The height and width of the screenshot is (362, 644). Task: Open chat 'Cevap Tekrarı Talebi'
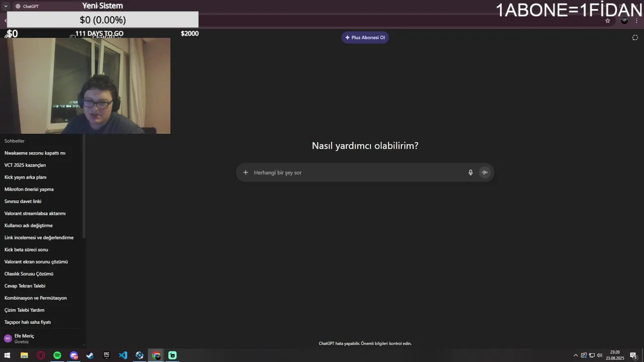(25, 286)
